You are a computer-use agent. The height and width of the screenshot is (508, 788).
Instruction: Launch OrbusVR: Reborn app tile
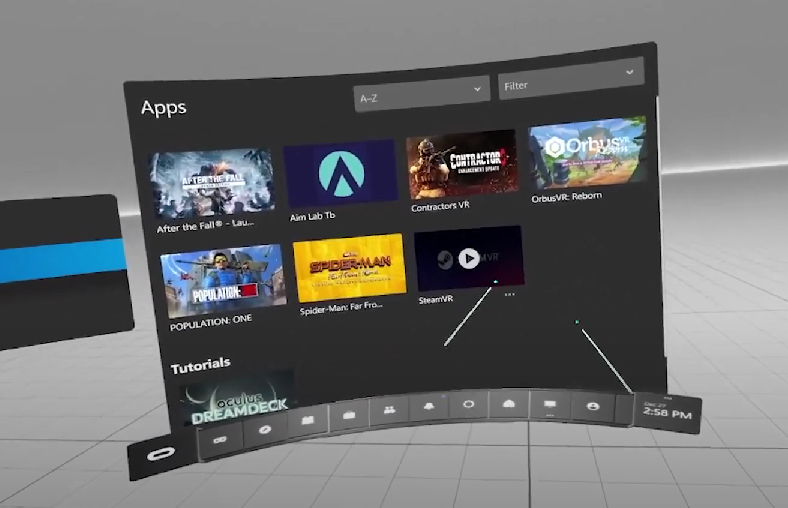(587, 153)
